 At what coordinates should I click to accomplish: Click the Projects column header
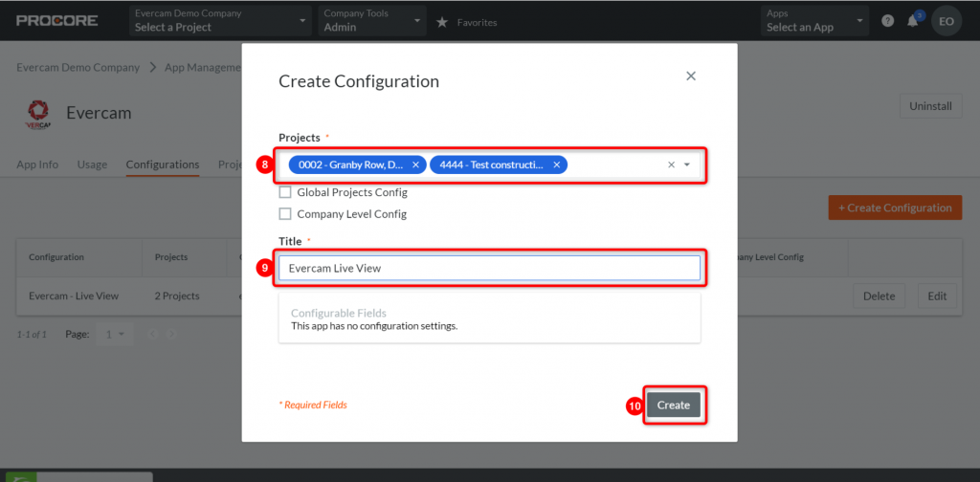(x=171, y=257)
